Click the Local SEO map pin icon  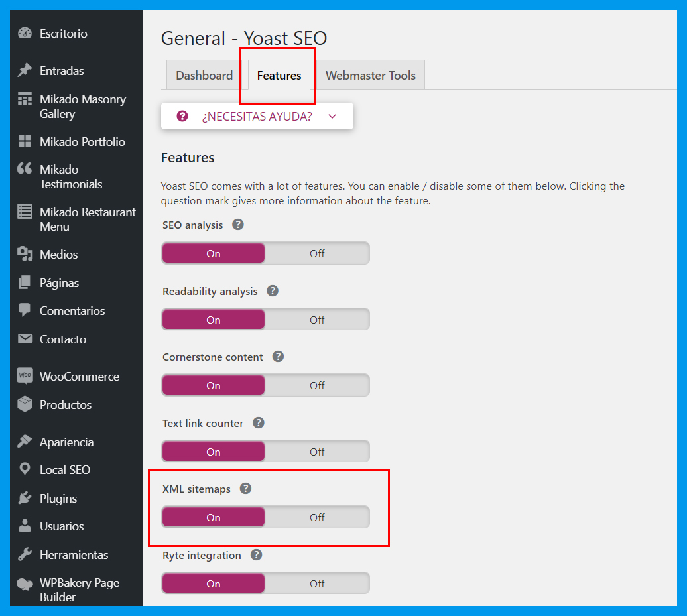[x=25, y=469]
